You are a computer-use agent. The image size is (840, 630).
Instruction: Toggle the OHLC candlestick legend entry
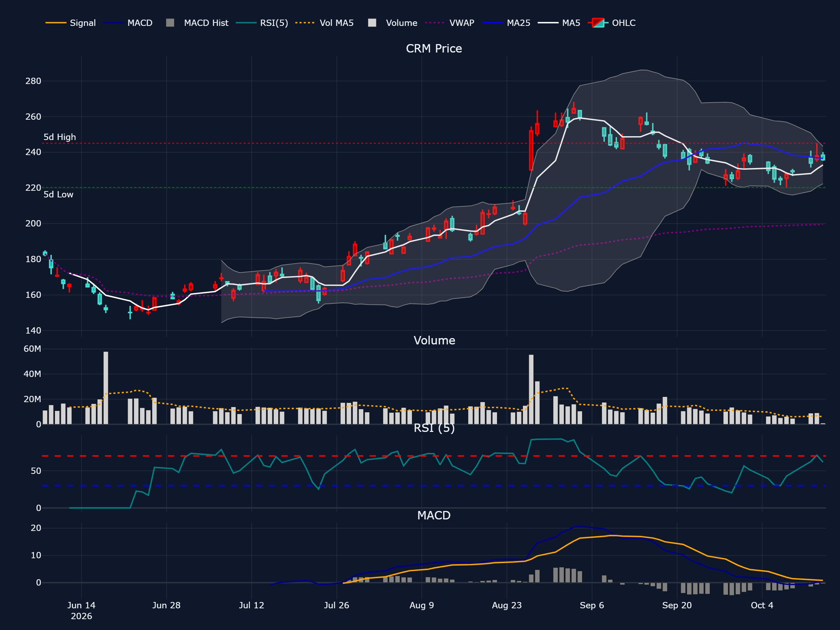[611, 23]
